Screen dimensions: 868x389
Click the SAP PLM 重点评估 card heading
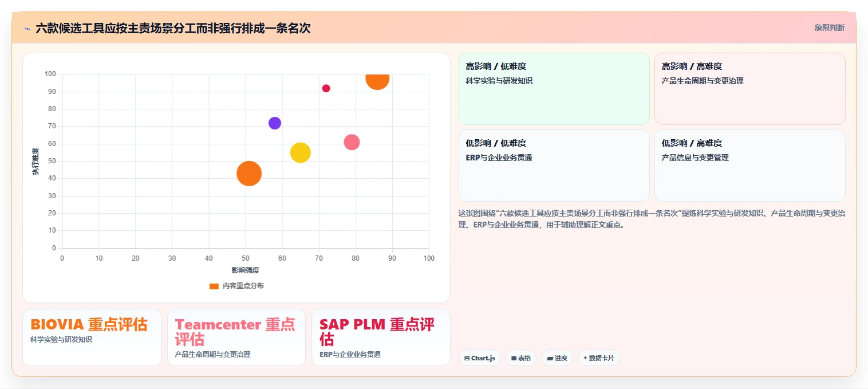[x=377, y=332]
